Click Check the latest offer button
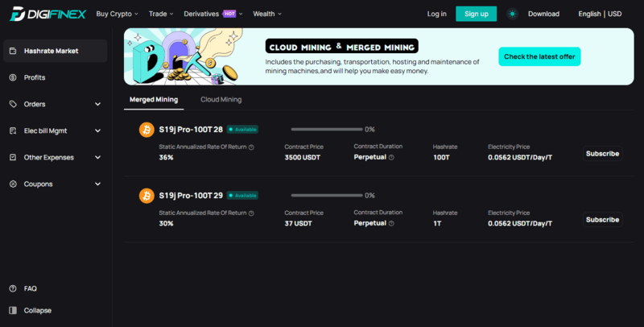644x327 pixels. [x=539, y=56]
